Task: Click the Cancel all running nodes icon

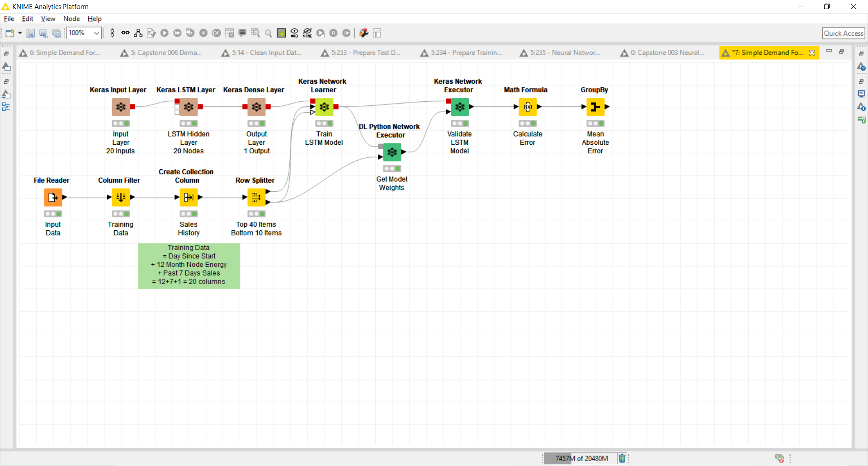Action: (217, 33)
